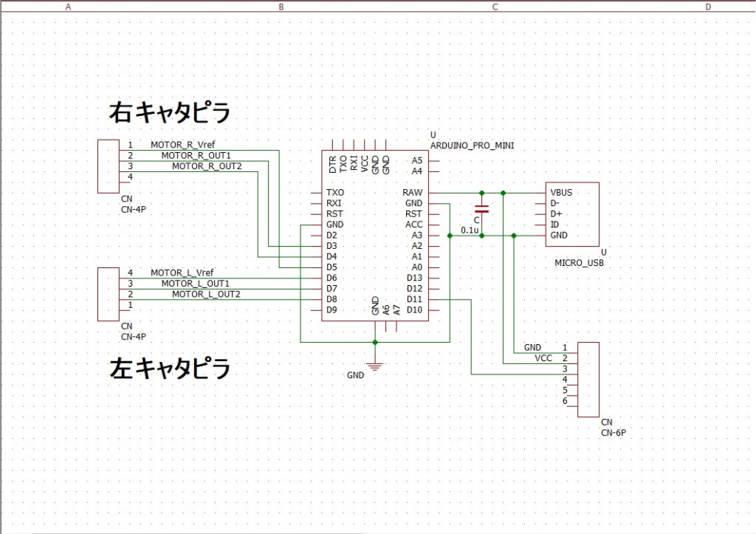Viewport: 756px width, 534px height.
Task: Click the VBUS pin on MICRO_USB
Action: coord(561,193)
